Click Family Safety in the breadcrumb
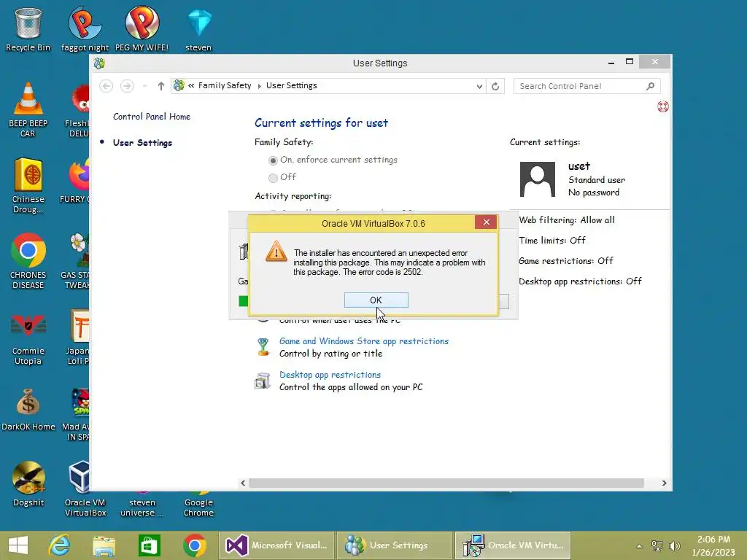 (x=225, y=86)
